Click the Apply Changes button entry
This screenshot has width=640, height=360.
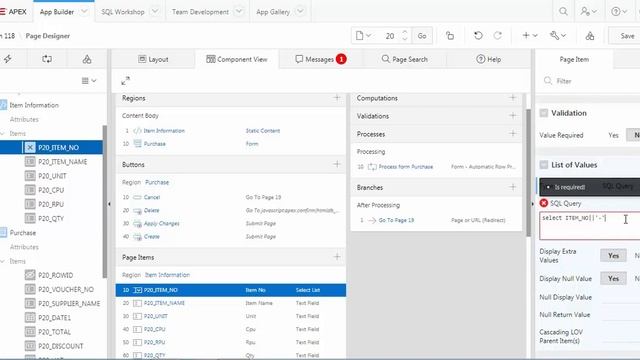(x=161, y=223)
